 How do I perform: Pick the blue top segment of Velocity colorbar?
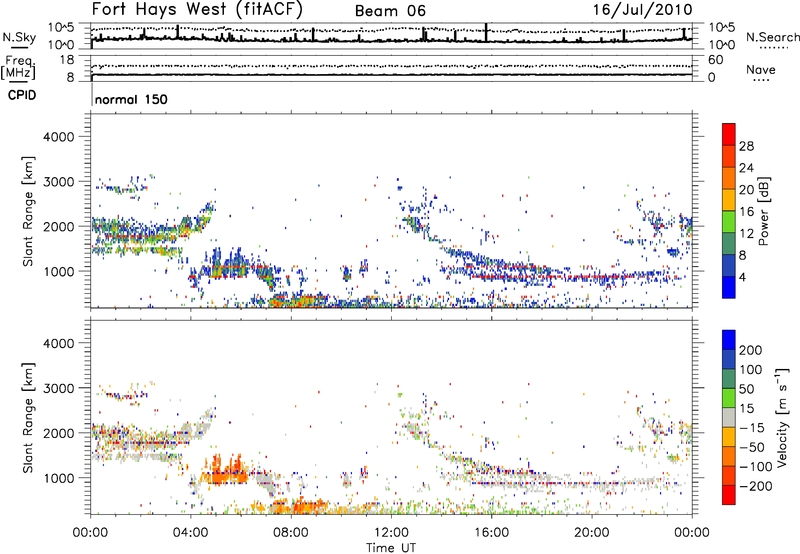(x=729, y=340)
